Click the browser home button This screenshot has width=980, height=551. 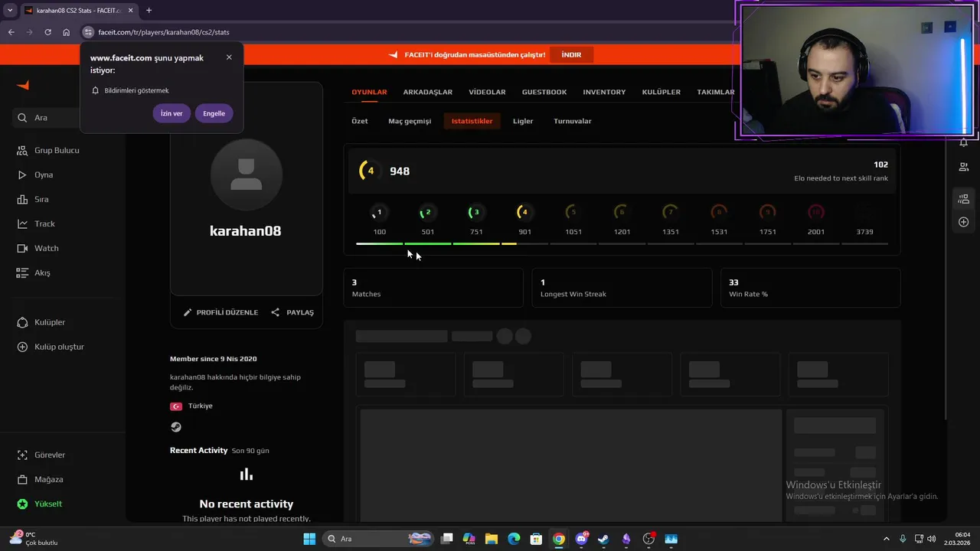(x=67, y=32)
